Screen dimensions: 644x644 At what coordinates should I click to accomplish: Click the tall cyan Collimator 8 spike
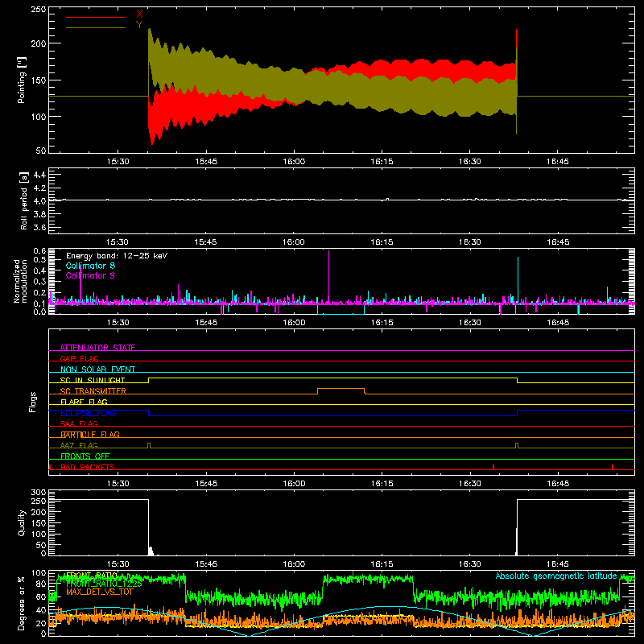pos(518,279)
